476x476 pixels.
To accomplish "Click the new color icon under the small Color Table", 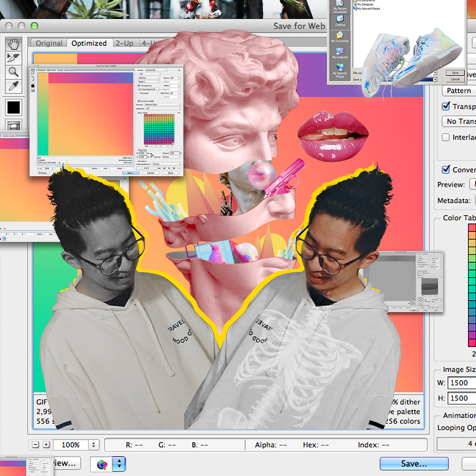I will point(168,146).
